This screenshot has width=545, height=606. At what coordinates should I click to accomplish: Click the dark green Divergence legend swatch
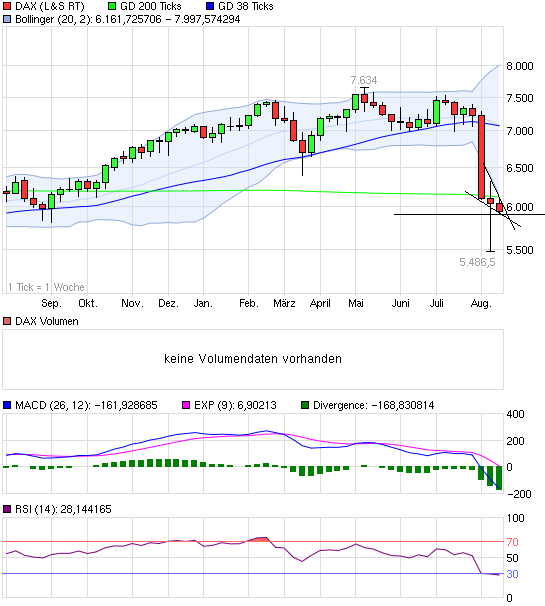pos(305,405)
